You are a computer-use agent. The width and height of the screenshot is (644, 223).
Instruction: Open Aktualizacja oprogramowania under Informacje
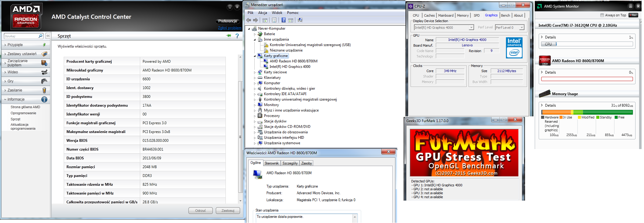point(23,127)
